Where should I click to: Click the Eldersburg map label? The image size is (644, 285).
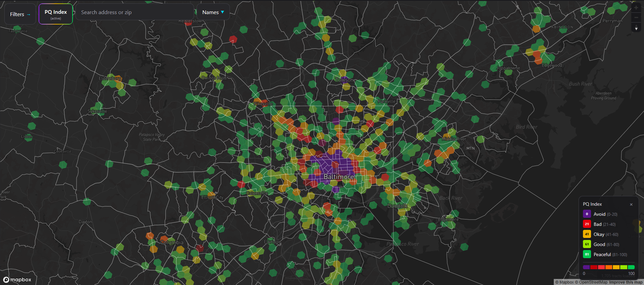tap(110, 78)
